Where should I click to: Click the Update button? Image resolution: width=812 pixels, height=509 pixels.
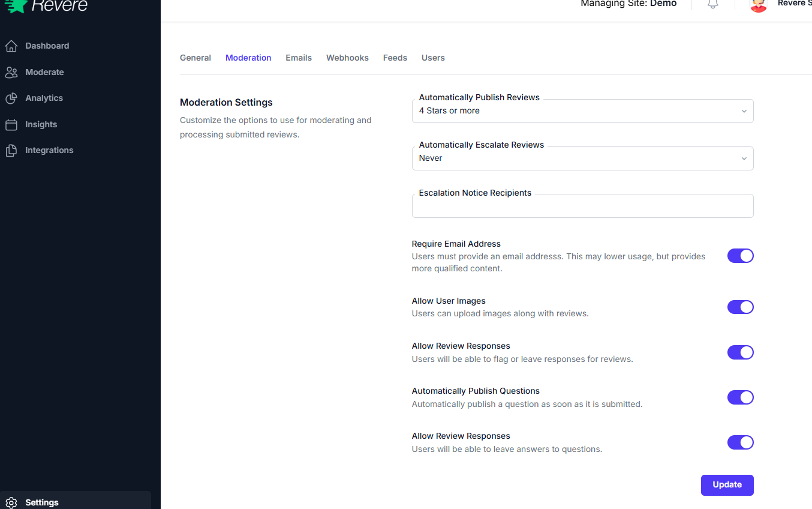coord(727,485)
